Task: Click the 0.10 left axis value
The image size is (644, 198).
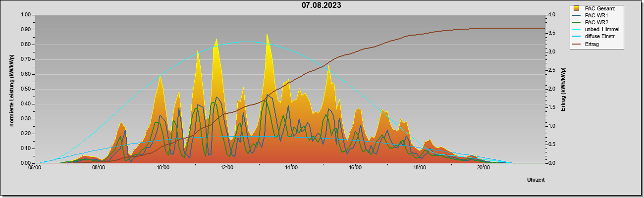Action: 25,148
